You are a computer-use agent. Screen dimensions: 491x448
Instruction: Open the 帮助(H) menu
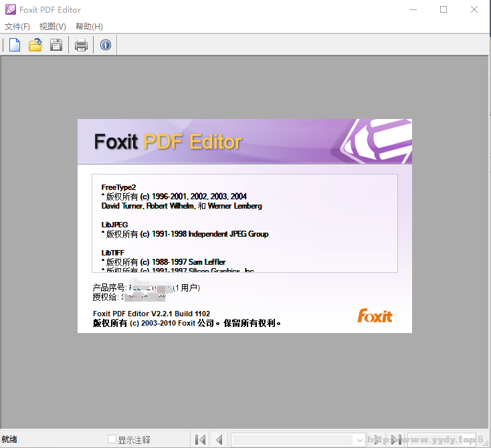pyautogui.click(x=89, y=27)
